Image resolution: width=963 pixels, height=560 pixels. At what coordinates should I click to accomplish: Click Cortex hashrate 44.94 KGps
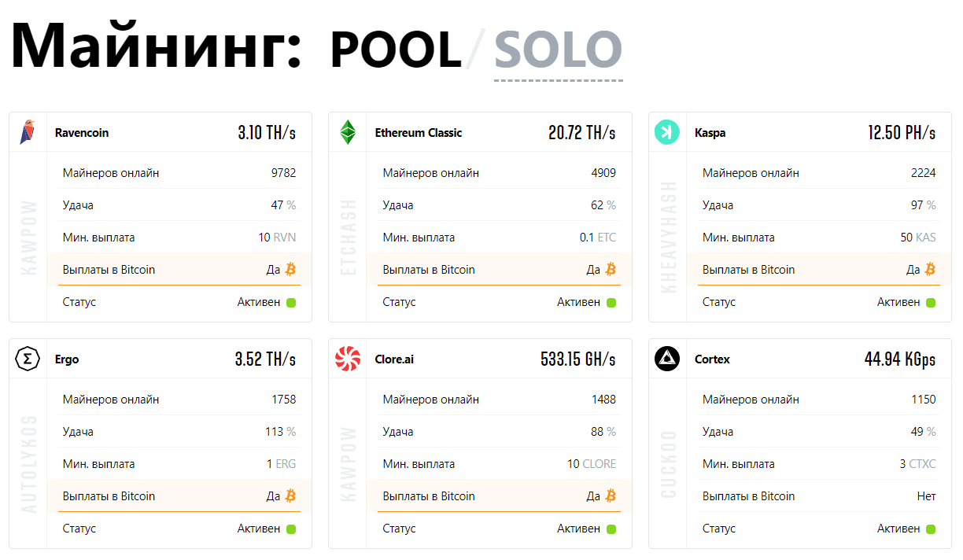point(900,359)
